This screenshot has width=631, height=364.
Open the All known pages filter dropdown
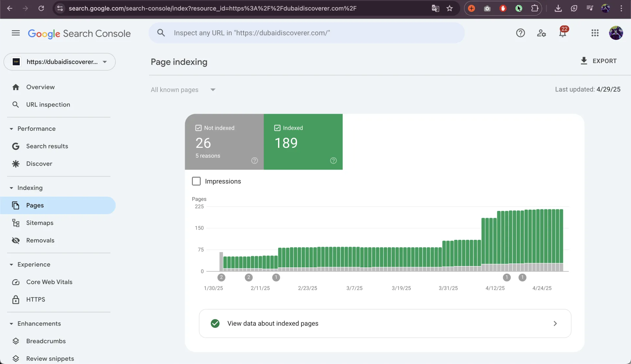183,90
